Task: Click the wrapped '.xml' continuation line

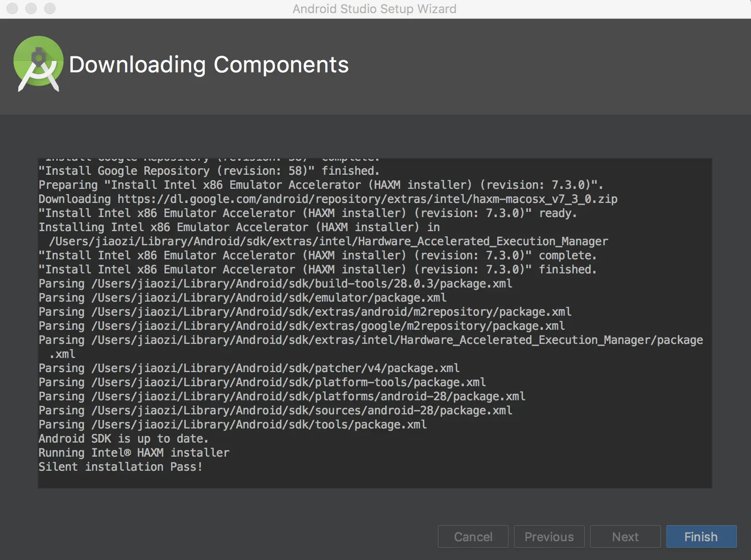Action: point(62,354)
